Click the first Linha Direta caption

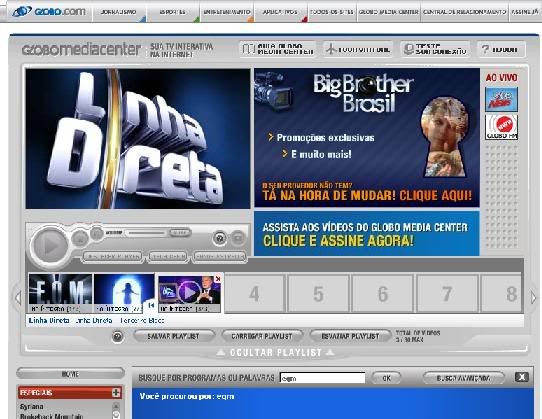(49, 320)
